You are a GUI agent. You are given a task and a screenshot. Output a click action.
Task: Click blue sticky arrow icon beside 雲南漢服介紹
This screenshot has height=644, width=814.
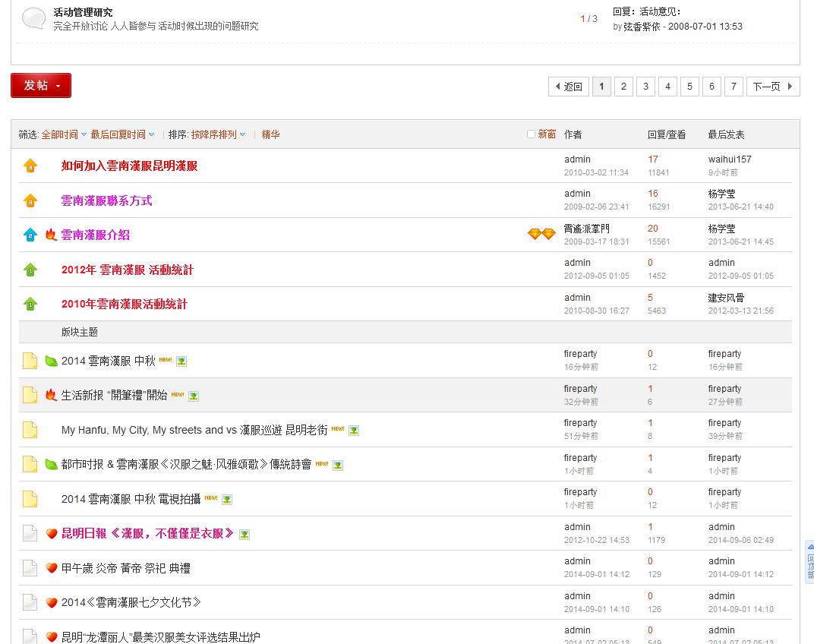30,235
